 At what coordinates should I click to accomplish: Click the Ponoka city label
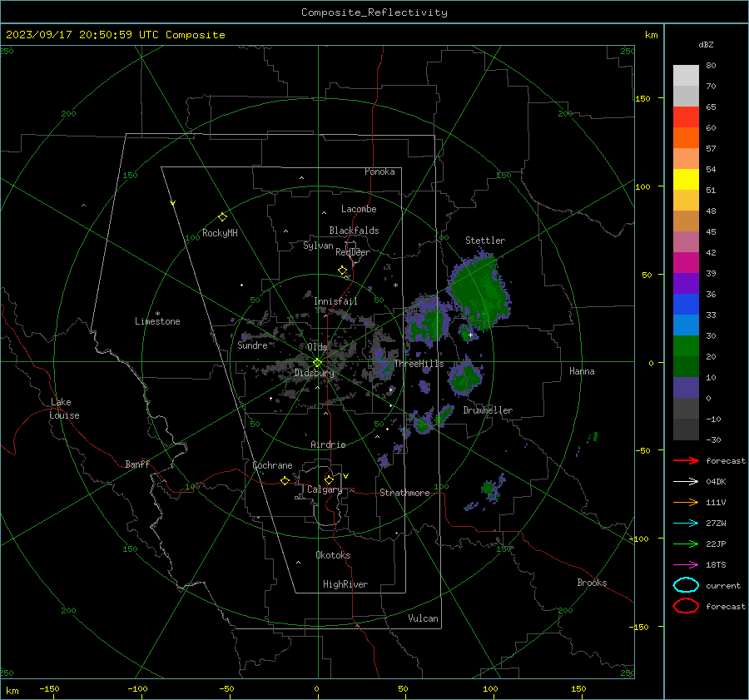click(379, 171)
